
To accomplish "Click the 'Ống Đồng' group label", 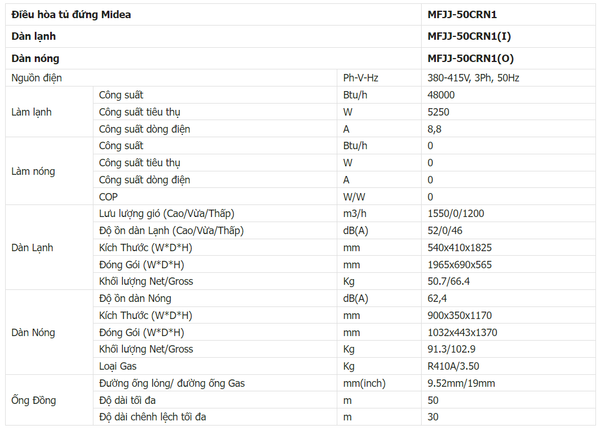I will click(x=33, y=401).
